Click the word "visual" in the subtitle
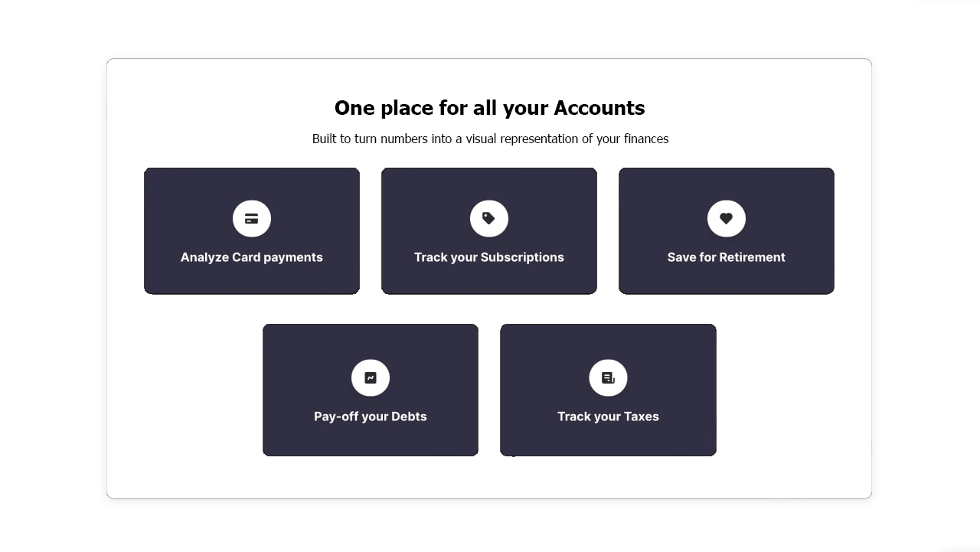980x552 pixels. [x=482, y=139]
